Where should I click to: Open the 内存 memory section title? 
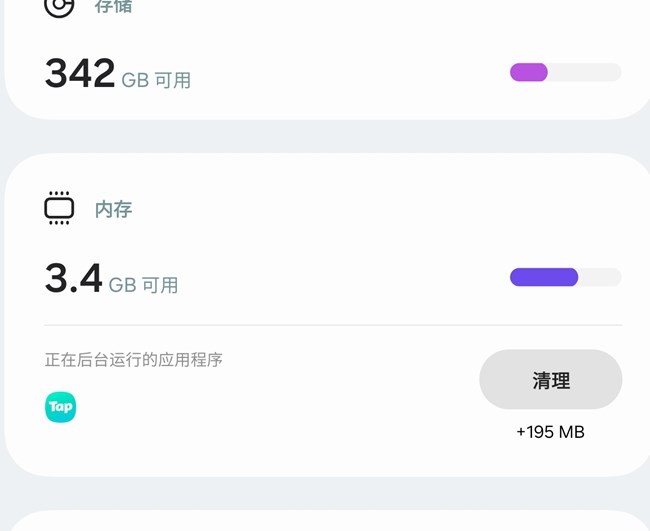click(x=113, y=209)
